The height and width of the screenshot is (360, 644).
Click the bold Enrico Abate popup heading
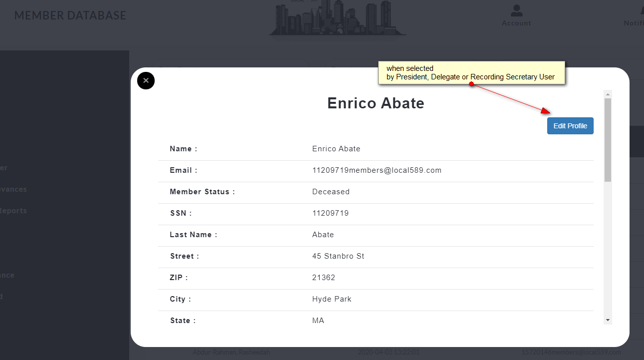coord(376,103)
